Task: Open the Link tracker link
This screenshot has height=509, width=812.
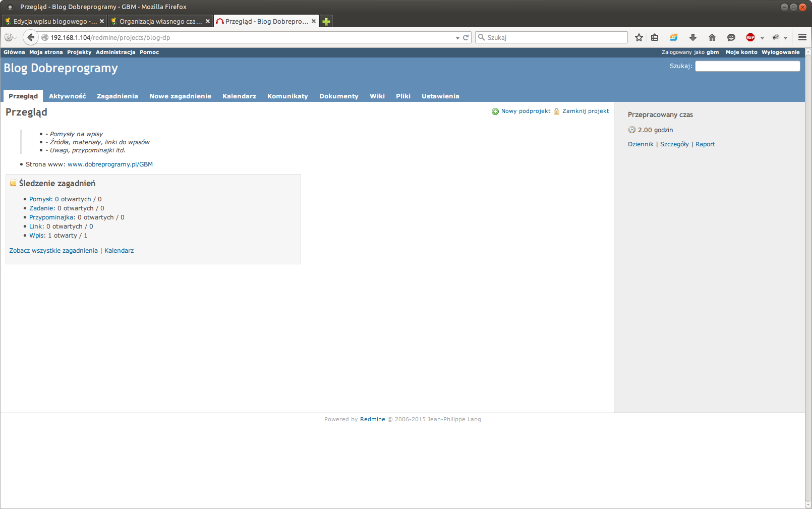Action: [36, 227]
